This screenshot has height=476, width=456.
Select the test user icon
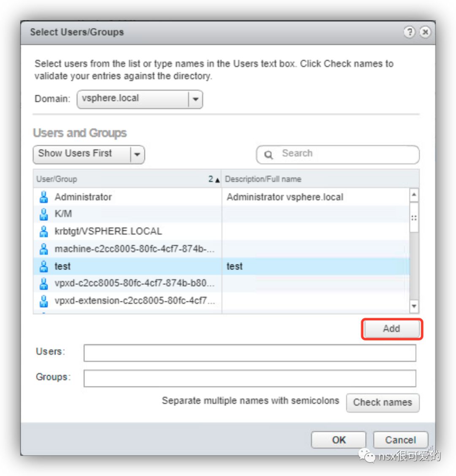coord(44,266)
